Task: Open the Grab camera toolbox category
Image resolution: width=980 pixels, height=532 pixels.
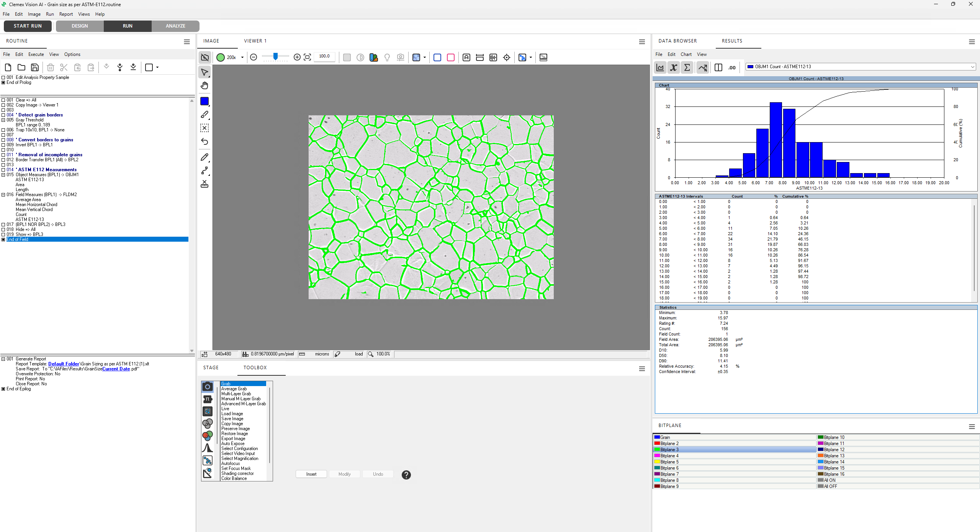Action: click(207, 387)
